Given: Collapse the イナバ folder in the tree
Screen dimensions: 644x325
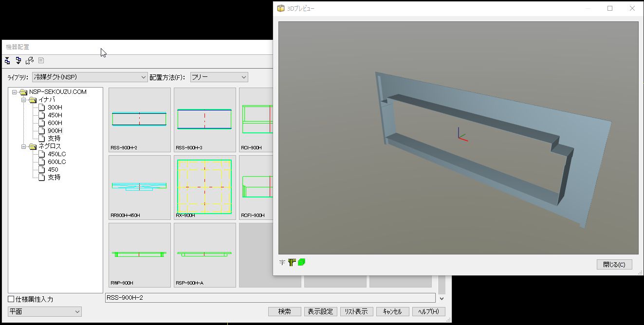Looking at the screenshot, I should (x=23, y=100).
